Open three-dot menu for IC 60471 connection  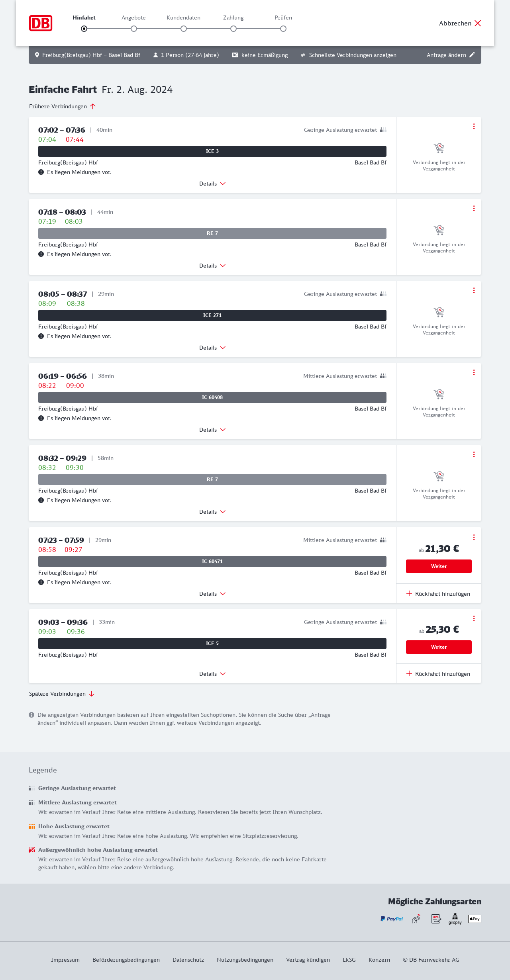tap(474, 537)
